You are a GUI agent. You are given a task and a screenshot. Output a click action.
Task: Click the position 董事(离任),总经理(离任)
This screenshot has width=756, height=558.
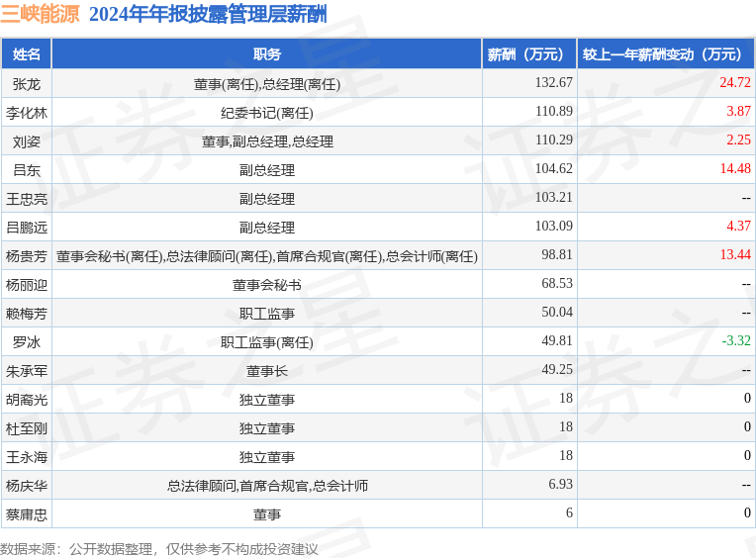pyautogui.click(x=266, y=84)
